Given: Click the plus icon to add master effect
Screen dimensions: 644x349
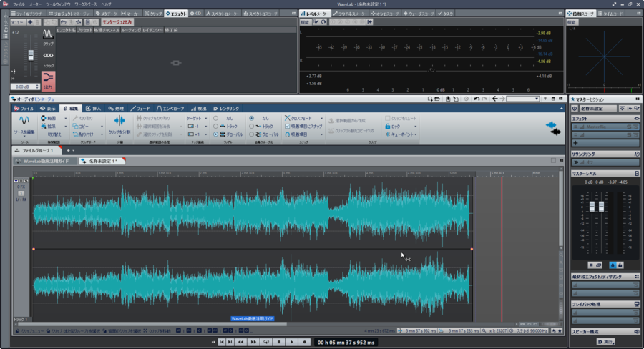Looking at the screenshot, I should pyautogui.click(x=575, y=143).
